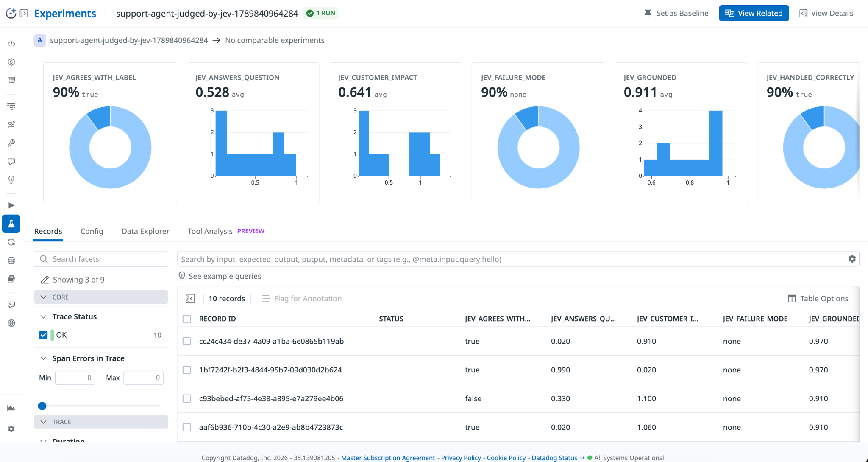Click the JEV_GROUNDED histogram card
Screen dimensions: 868x462
point(681,132)
